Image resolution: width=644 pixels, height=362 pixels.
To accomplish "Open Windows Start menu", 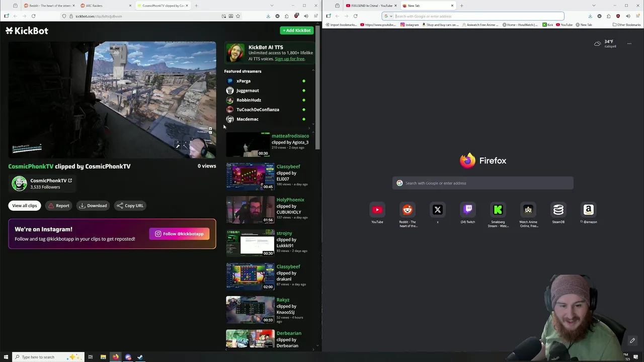I will (x=5, y=357).
